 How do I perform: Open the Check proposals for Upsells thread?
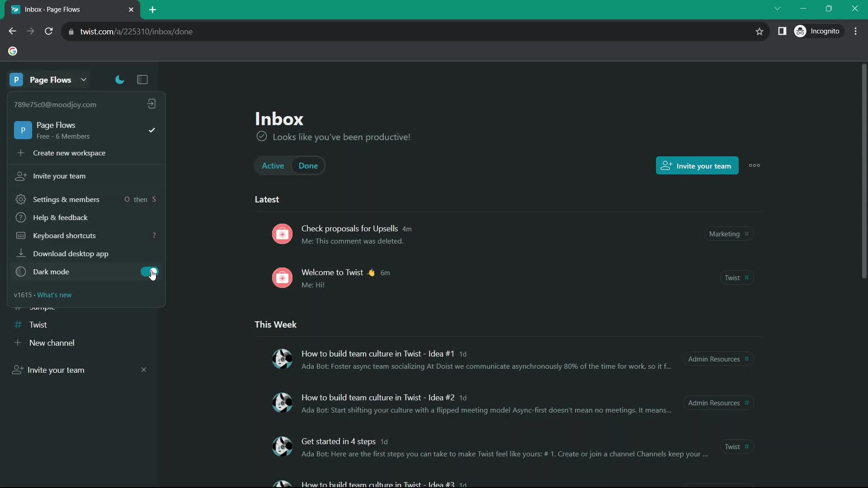coord(350,228)
